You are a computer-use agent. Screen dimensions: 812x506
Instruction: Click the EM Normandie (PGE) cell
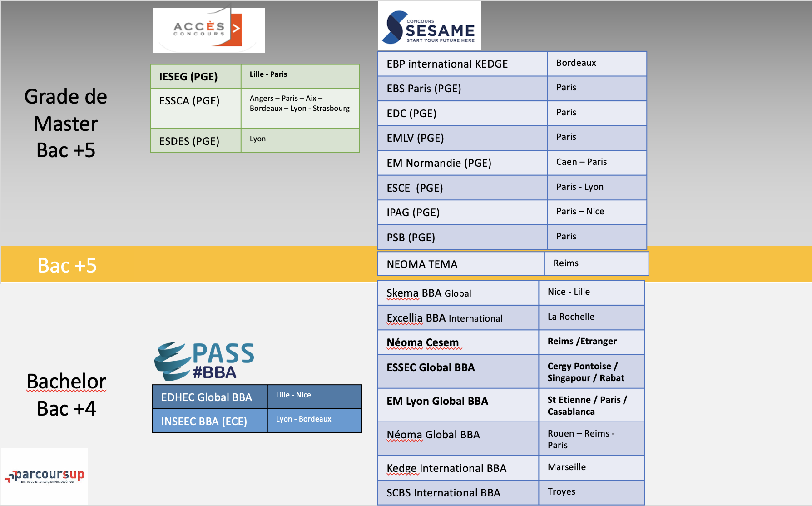click(x=462, y=163)
